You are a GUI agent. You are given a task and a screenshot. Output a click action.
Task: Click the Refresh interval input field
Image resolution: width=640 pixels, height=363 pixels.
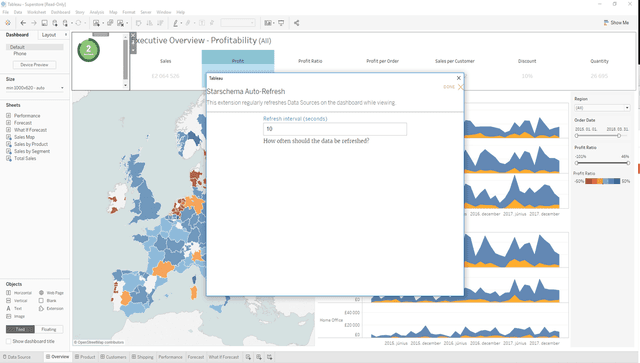point(335,129)
